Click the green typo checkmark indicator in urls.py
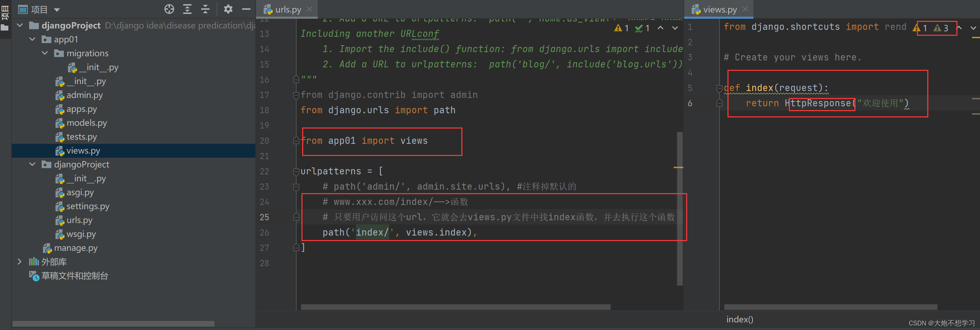This screenshot has width=980, height=330. point(642,28)
